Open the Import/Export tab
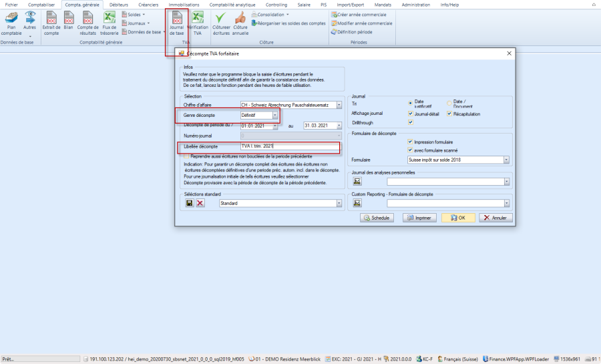601x364 pixels. 351,5
